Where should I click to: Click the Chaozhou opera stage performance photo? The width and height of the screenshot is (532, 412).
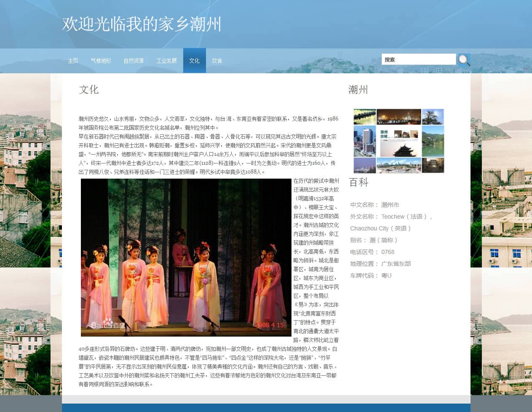click(186, 257)
